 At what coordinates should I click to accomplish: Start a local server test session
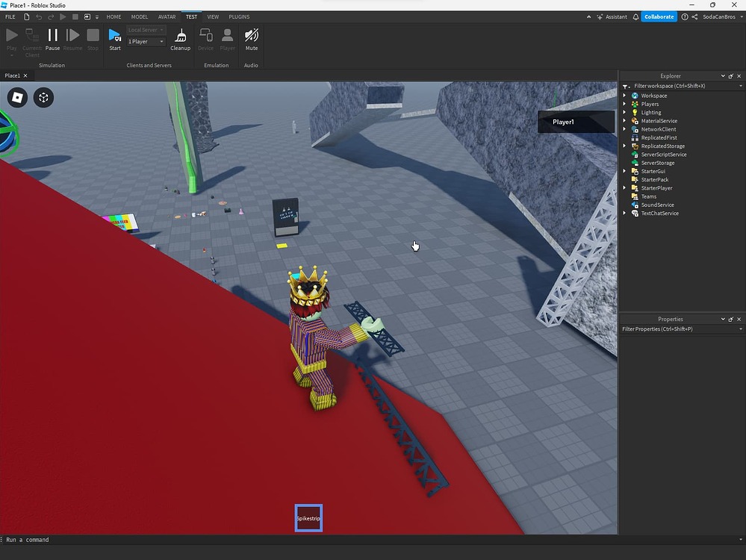tap(114, 34)
